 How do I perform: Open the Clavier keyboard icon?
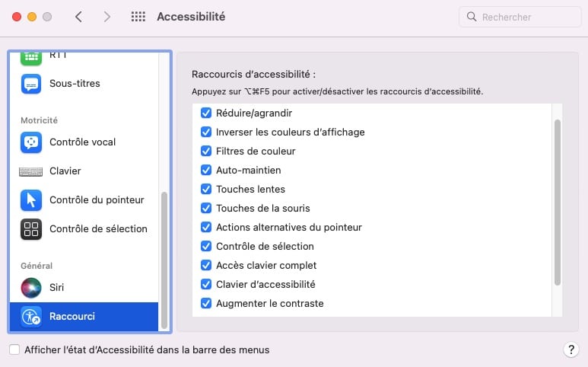[x=30, y=171]
